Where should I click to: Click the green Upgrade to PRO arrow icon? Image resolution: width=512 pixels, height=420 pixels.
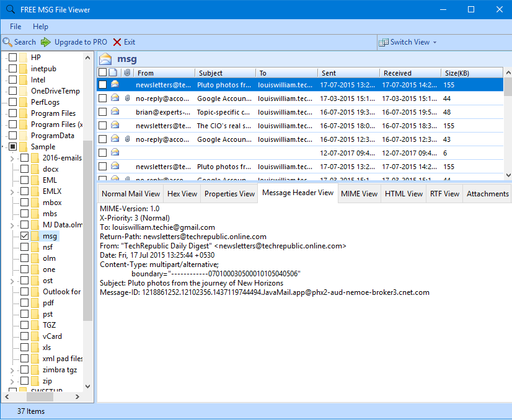coord(45,42)
